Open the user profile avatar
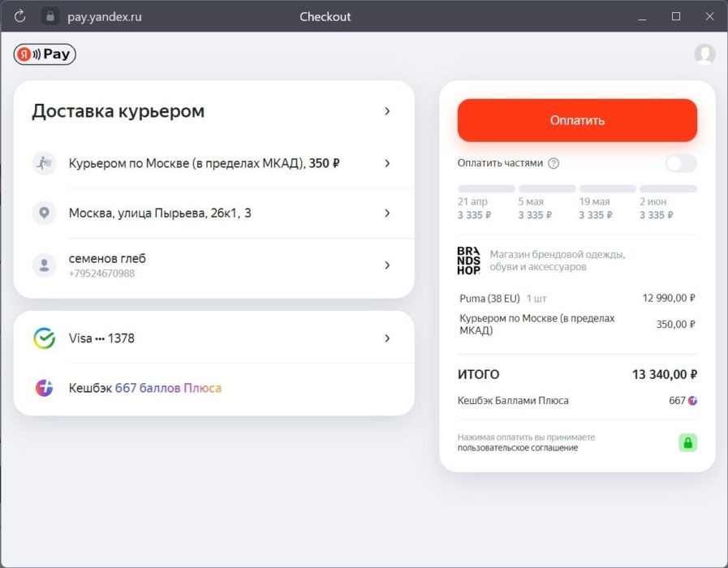The image size is (728, 568). click(704, 54)
